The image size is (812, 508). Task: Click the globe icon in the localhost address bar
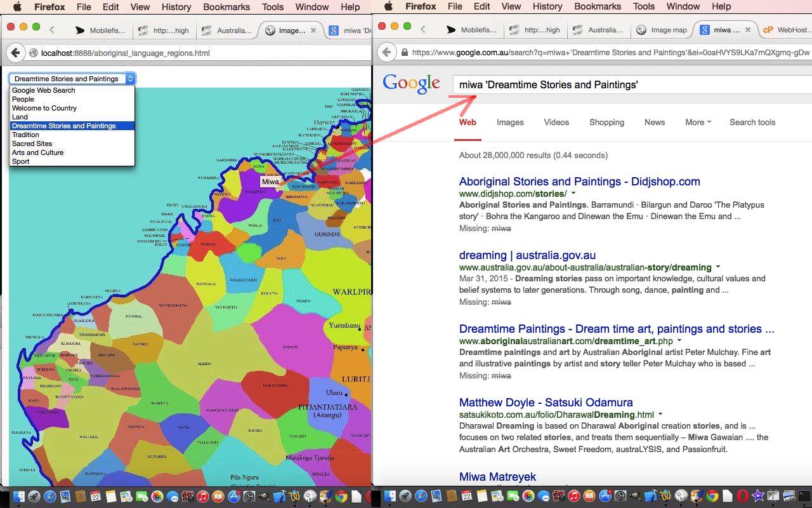pyautogui.click(x=33, y=53)
